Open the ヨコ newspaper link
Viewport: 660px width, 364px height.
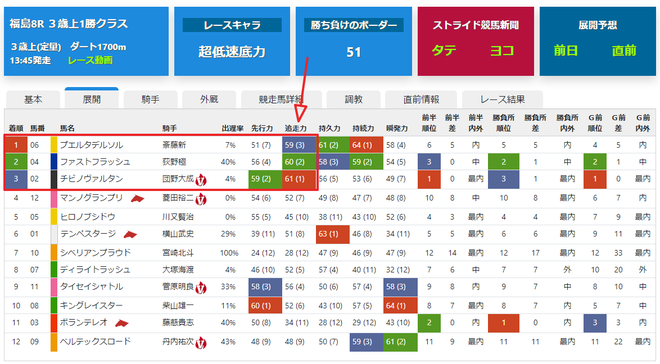502,51
